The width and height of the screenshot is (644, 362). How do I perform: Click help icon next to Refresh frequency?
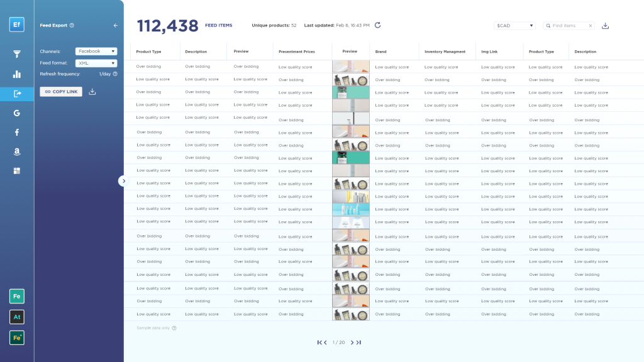pyautogui.click(x=115, y=74)
